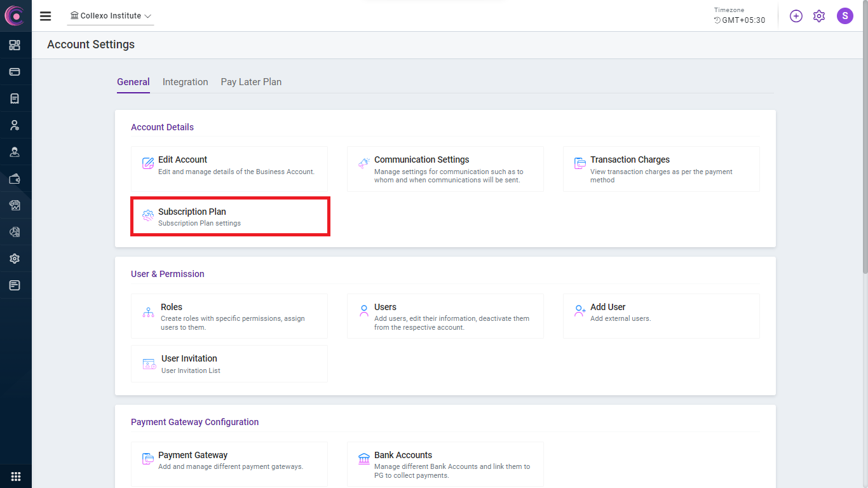Click the plus circle icon in the header
Screen dimensions: 868x488
tap(796, 16)
